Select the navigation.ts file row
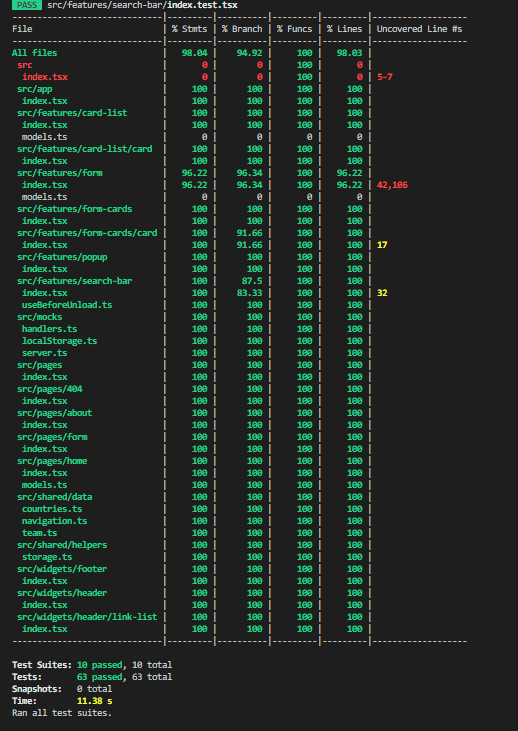The image size is (518, 731). (55, 521)
